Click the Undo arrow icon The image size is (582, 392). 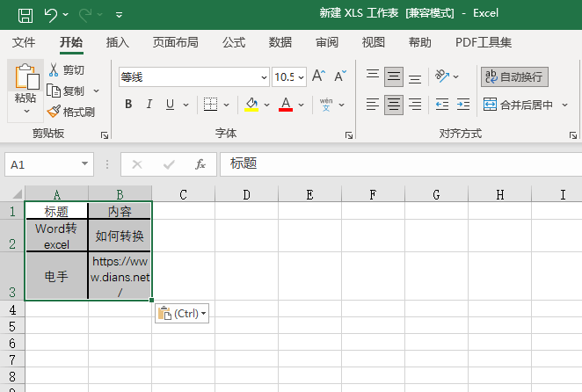[x=50, y=15]
